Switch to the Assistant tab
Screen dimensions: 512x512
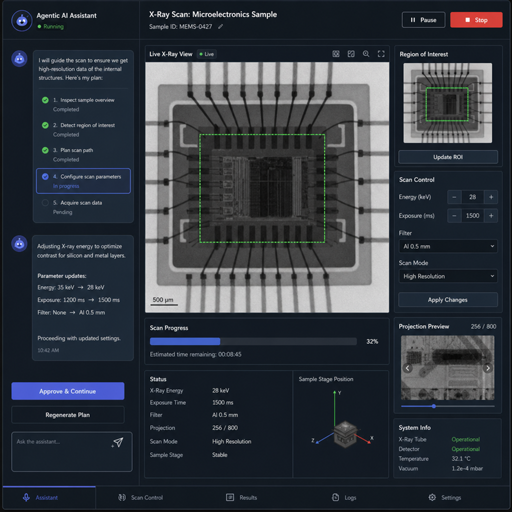point(49,498)
